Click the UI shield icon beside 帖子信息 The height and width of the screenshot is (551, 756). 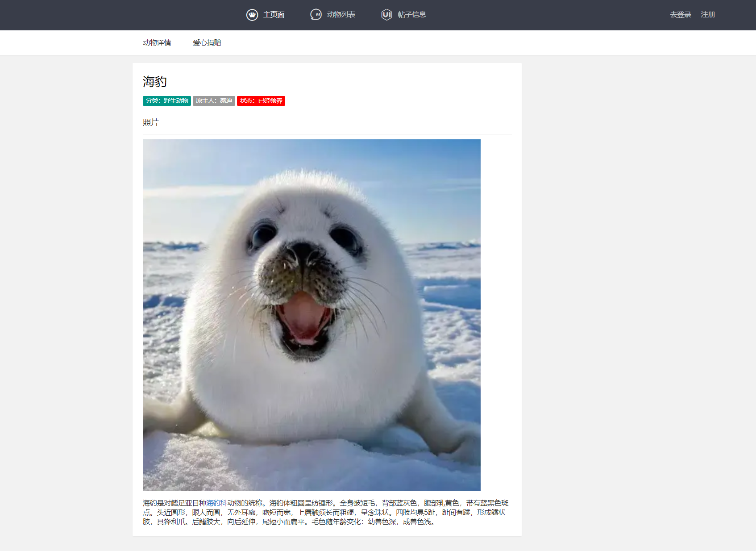pyautogui.click(x=387, y=15)
